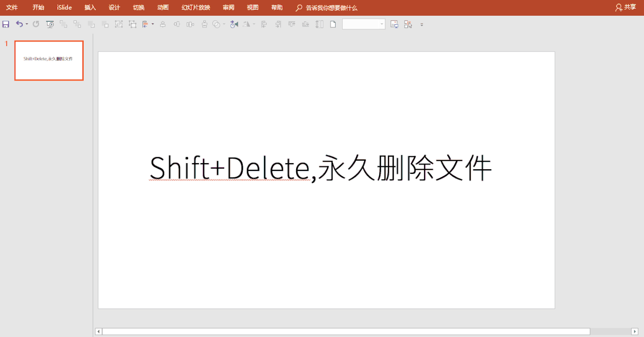Switch to the iSlide tab
644x337 pixels.
pos(64,8)
